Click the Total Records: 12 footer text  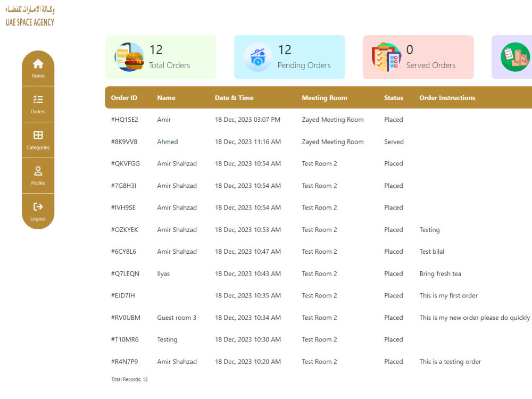(x=130, y=379)
